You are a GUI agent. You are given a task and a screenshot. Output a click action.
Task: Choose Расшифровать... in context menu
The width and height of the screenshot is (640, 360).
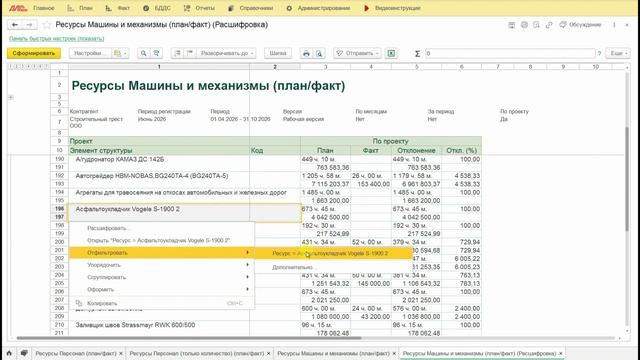pos(162,228)
